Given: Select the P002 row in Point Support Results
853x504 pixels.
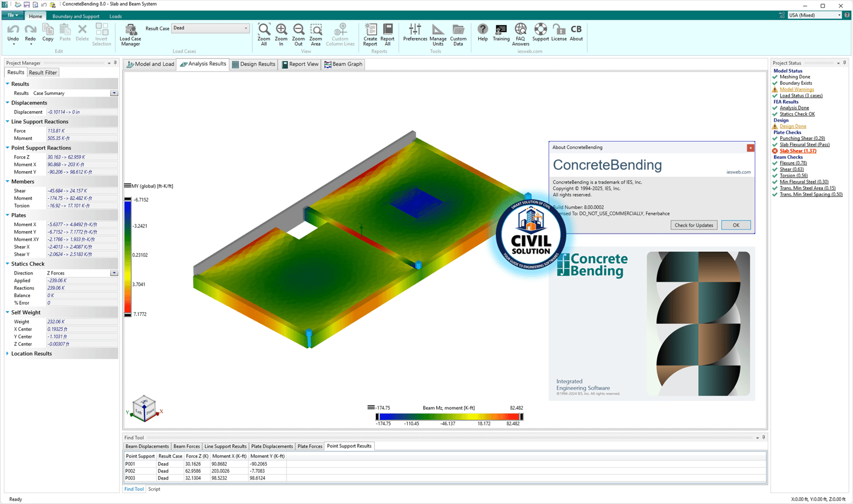Looking at the screenshot, I should click(x=205, y=471).
